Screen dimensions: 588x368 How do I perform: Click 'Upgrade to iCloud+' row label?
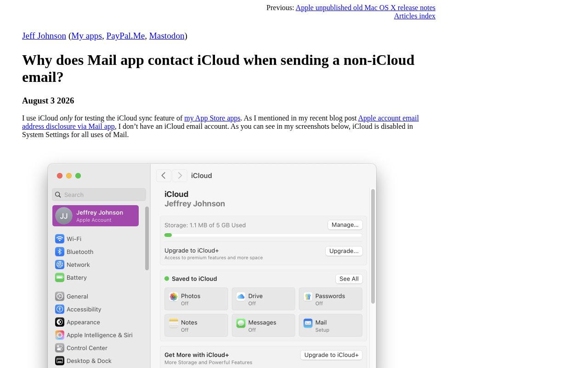pyautogui.click(x=192, y=250)
